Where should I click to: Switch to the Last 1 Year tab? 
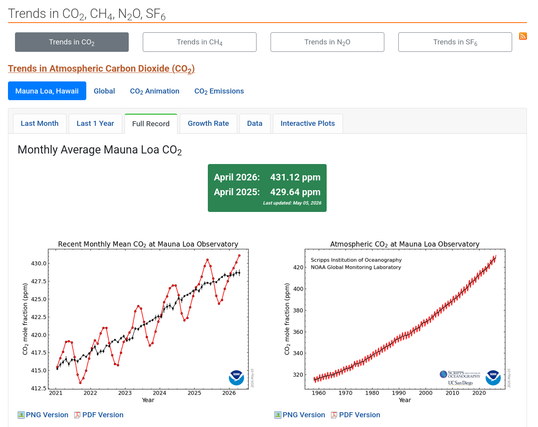tap(95, 124)
